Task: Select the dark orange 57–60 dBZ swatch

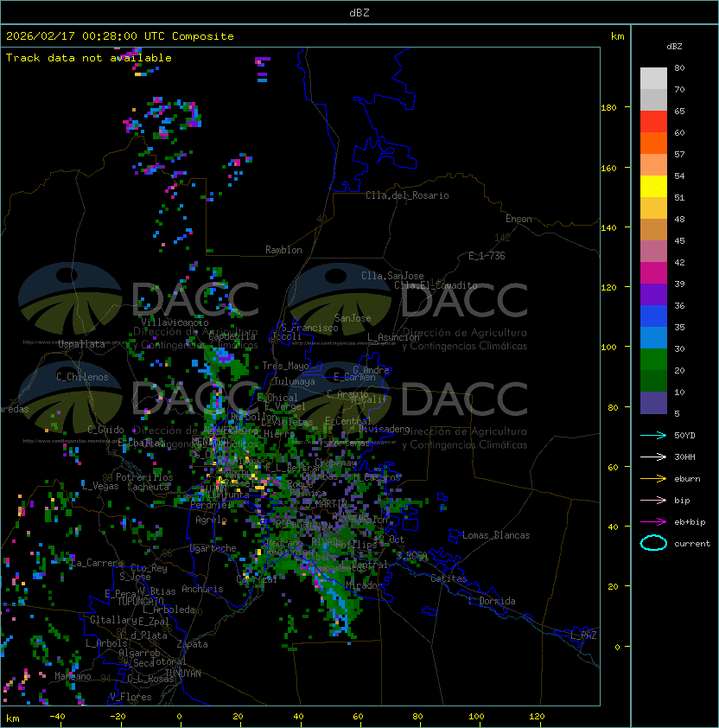Action: 653,143
